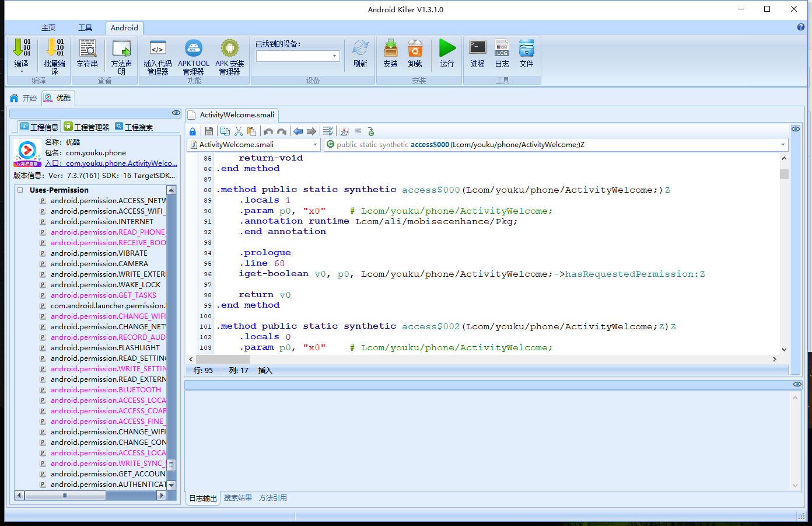The width and height of the screenshot is (812, 526).
Task: Click the blue lock icon in editor toolbar
Action: [193, 131]
